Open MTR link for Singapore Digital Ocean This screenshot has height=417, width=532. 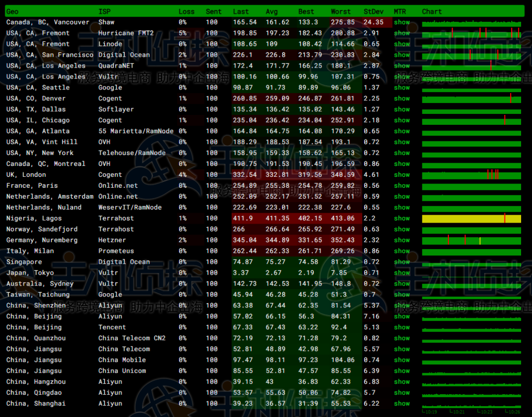tap(402, 262)
